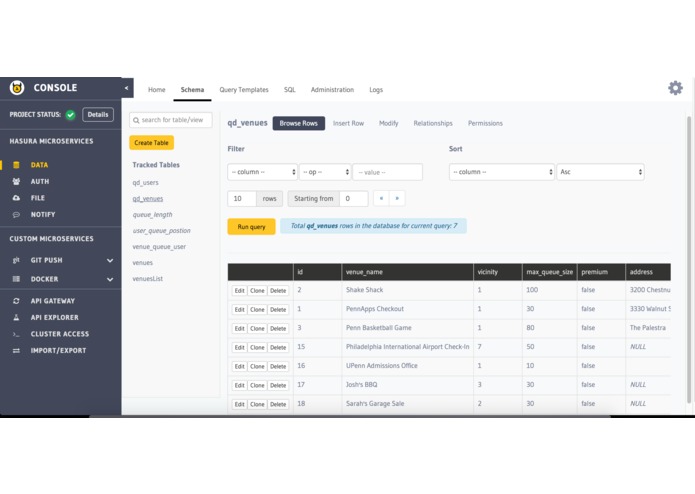The height and width of the screenshot is (494, 695).
Task: Switch to Browse Rows tab
Action: coord(299,123)
